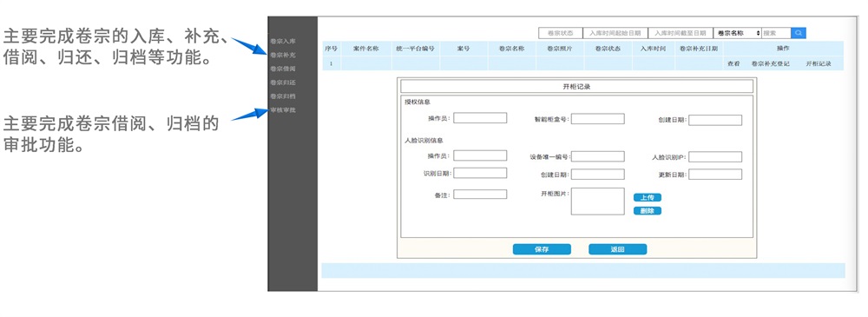Open the 入库时间截至日期 date filter
Viewport: 868px width, 317px height.
point(680,33)
